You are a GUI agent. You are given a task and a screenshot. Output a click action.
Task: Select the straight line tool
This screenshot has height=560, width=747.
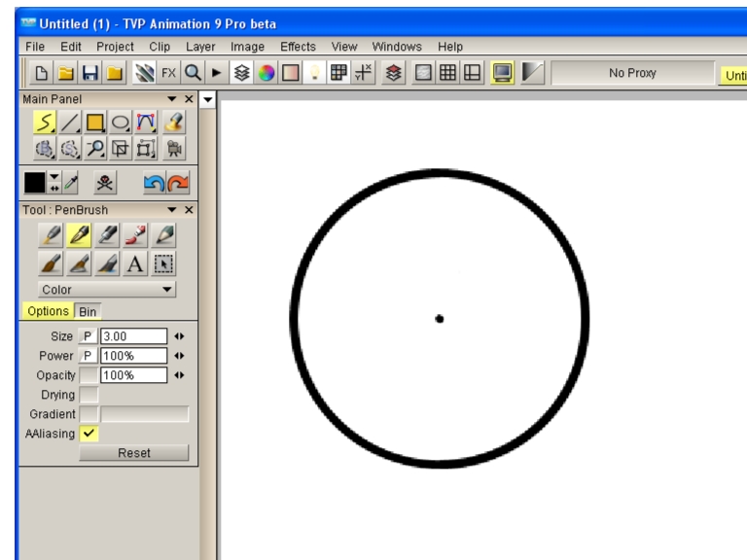click(x=70, y=122)
